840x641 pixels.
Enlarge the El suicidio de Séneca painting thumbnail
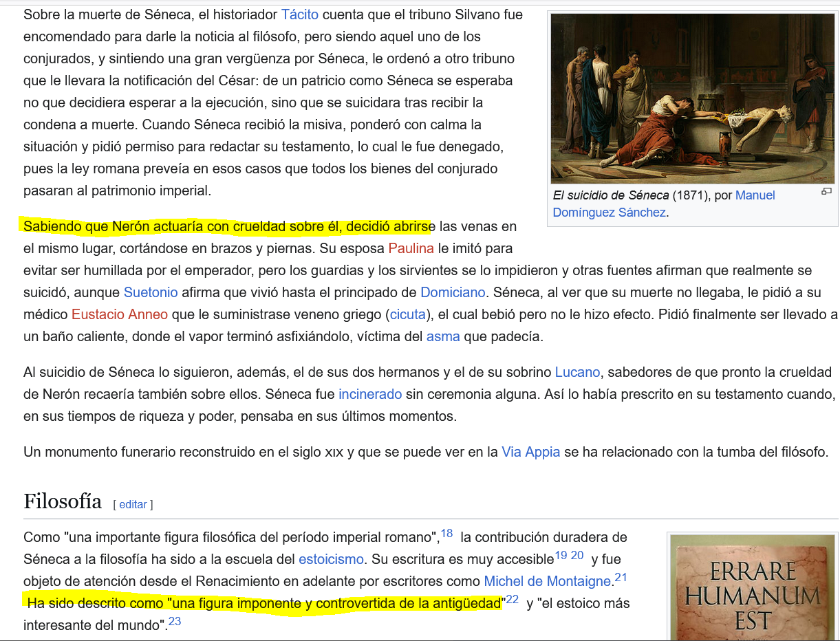[x=692, y=98]
